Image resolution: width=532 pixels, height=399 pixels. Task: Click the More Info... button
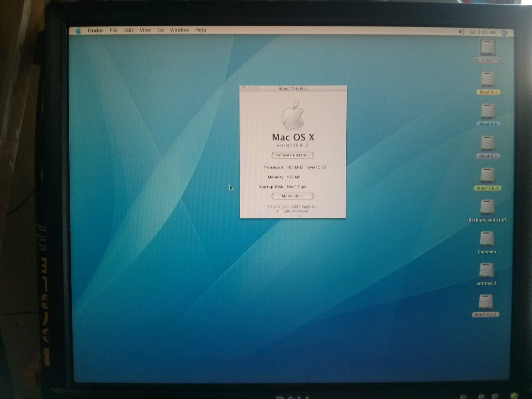tap(292, 196)
